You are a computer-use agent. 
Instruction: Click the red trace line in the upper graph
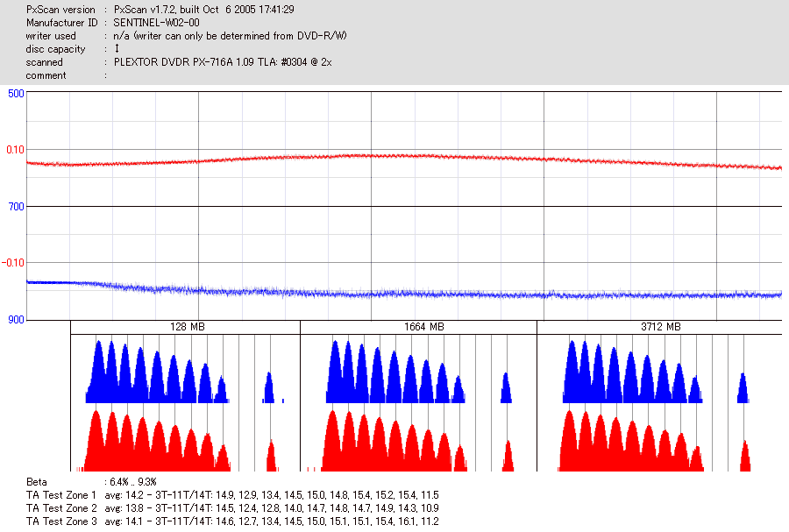tap(404, 156)
